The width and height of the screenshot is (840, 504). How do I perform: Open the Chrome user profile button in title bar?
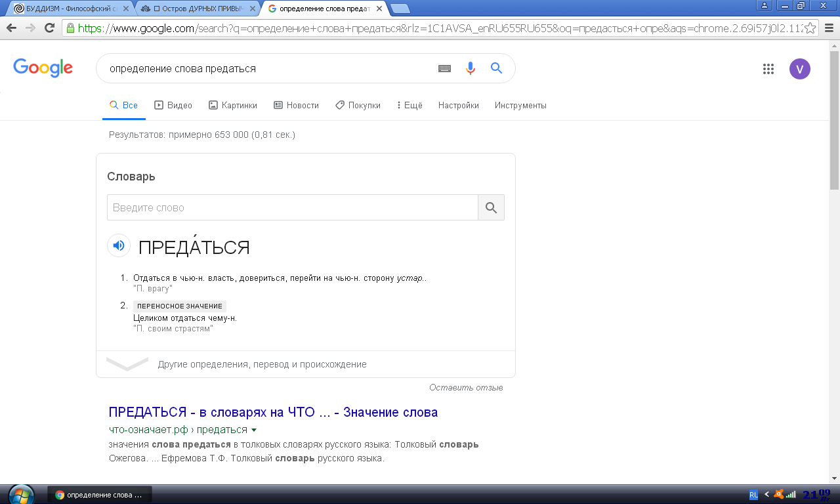point(764,5)
